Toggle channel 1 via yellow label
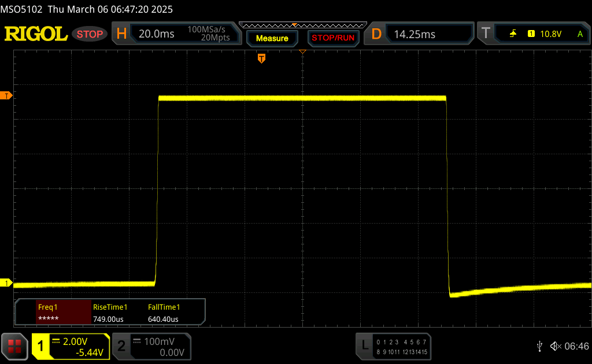This screenshot has height=364, width=592. 40,346
